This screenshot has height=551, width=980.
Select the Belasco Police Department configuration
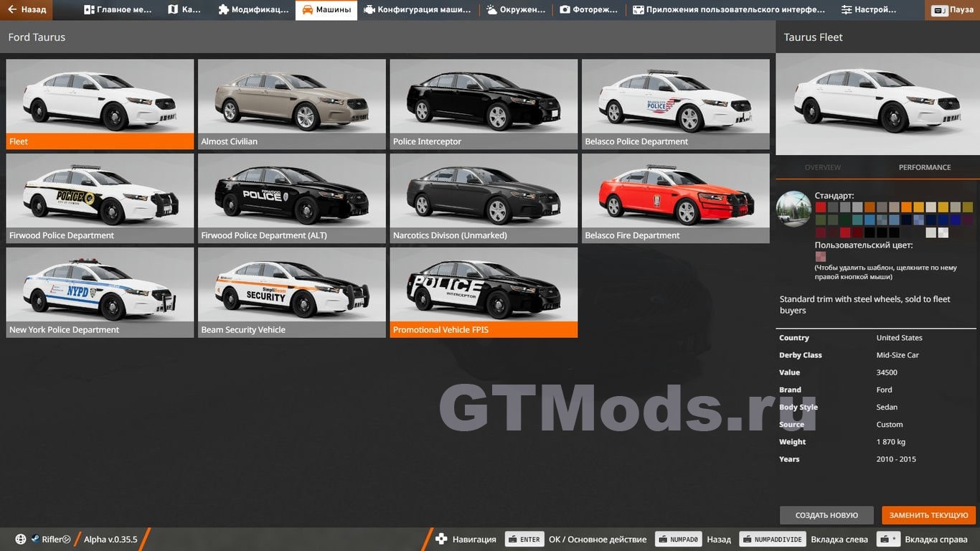pos(676,104)
